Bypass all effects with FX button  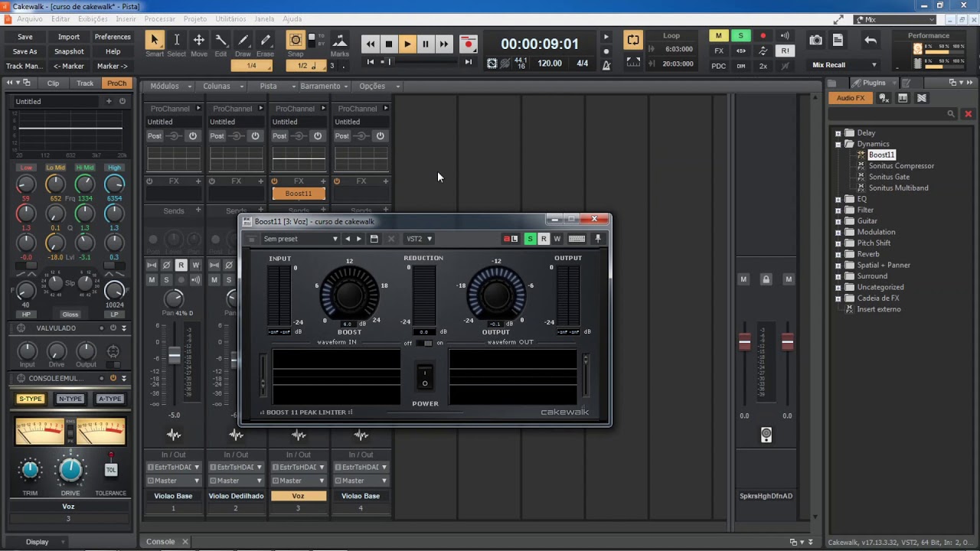click(x=718, y=51)
